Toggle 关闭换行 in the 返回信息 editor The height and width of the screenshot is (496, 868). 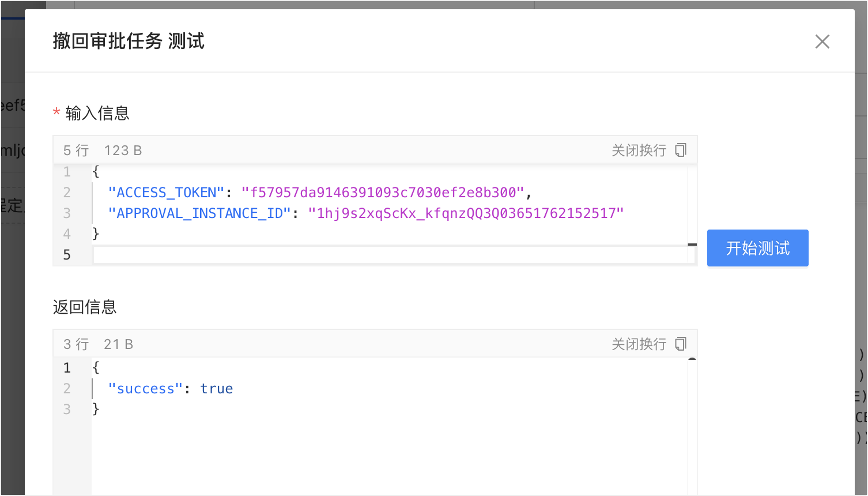[x=638, y=344]
